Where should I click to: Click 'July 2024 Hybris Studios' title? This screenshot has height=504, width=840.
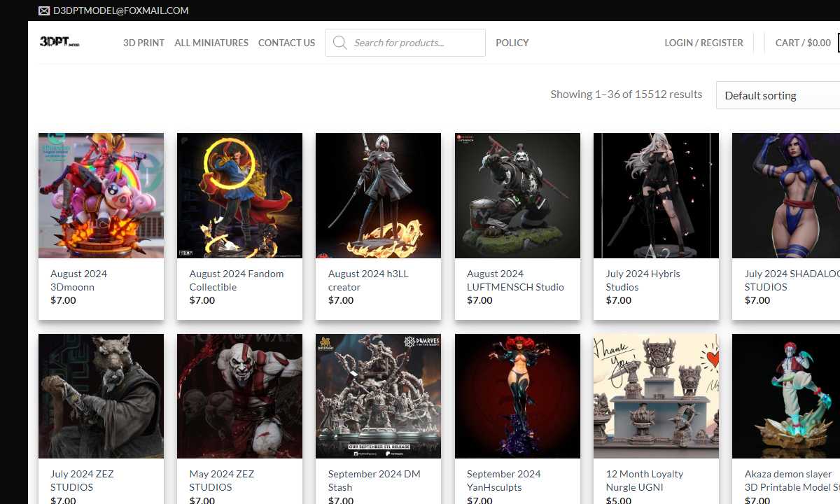tap(643, 280)
